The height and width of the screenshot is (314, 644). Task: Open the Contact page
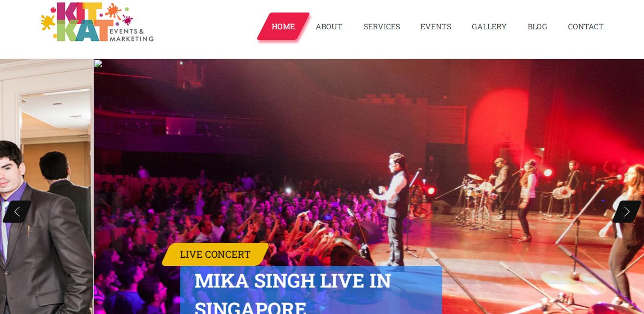coord(586,26)
